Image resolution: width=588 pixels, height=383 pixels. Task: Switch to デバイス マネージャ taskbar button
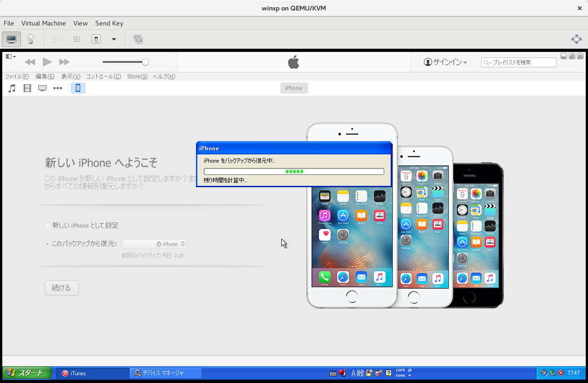[166, 373]
